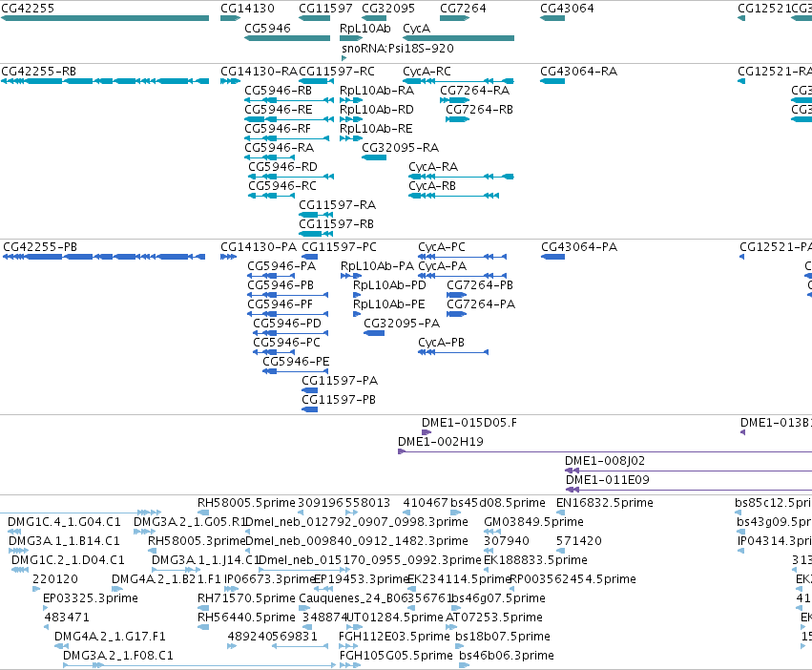Click the CG11597-RC transcript label

pos(337,71)
